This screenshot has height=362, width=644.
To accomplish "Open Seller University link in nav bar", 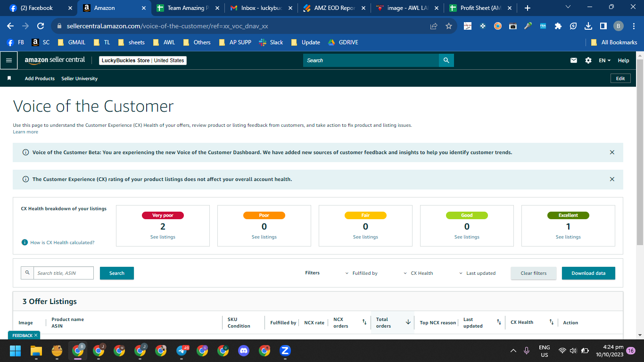I will 79,78.
